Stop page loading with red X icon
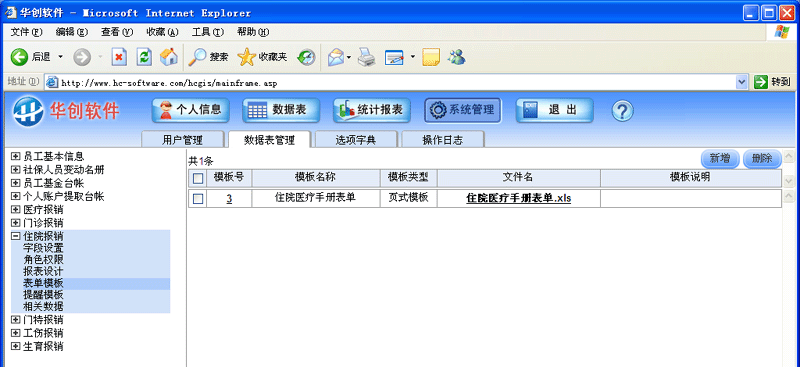The height and width of the screenshot is (367, 800). 119,57
